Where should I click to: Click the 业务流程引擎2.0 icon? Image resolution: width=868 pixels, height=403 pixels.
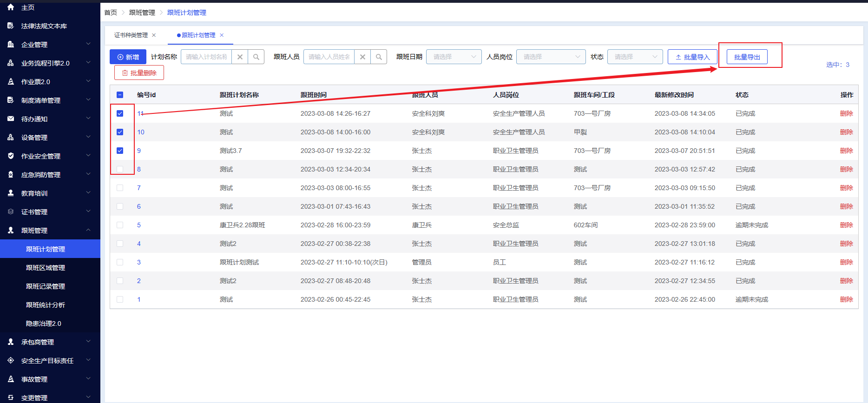tap(11, 63)
